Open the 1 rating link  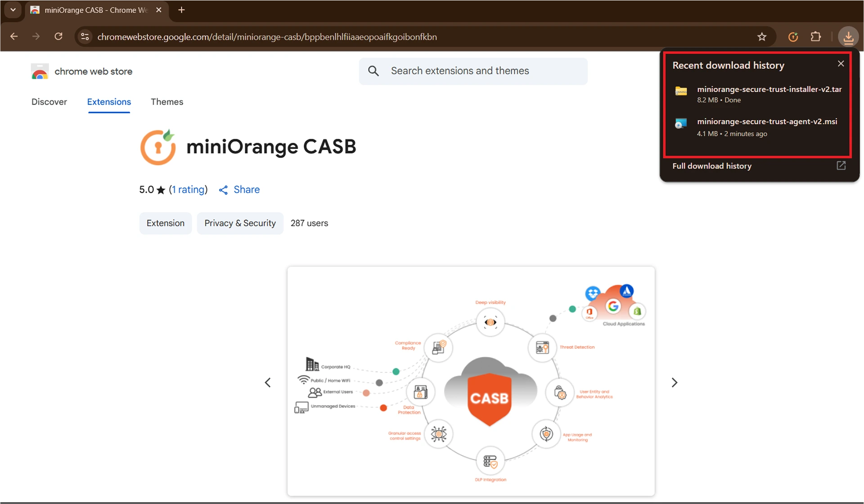(188, 190)
